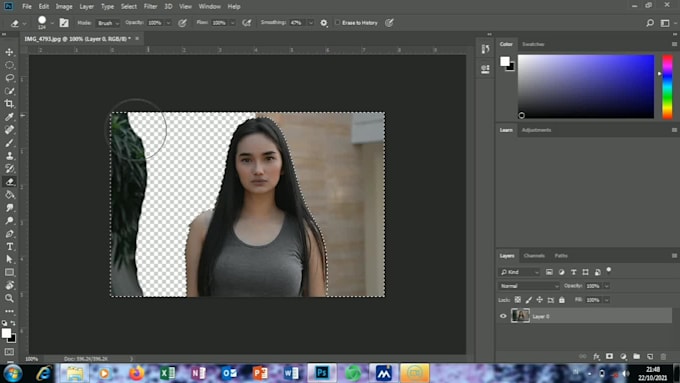680x383 pixels.
Task: Lock image pixels
Action: pyautogui.click(x=529, y=300)
